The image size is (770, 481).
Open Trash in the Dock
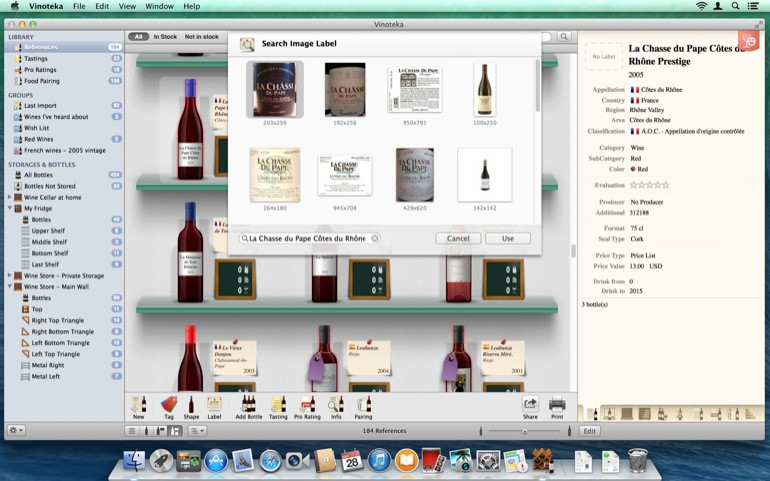pos(637,461)
